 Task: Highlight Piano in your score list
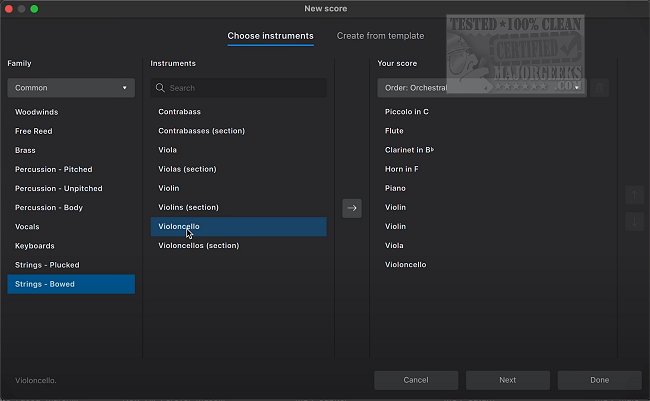pos(395,188)
